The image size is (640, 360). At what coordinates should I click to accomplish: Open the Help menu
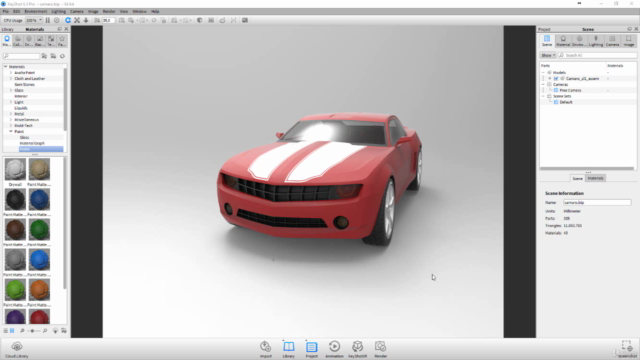[155, 11]
